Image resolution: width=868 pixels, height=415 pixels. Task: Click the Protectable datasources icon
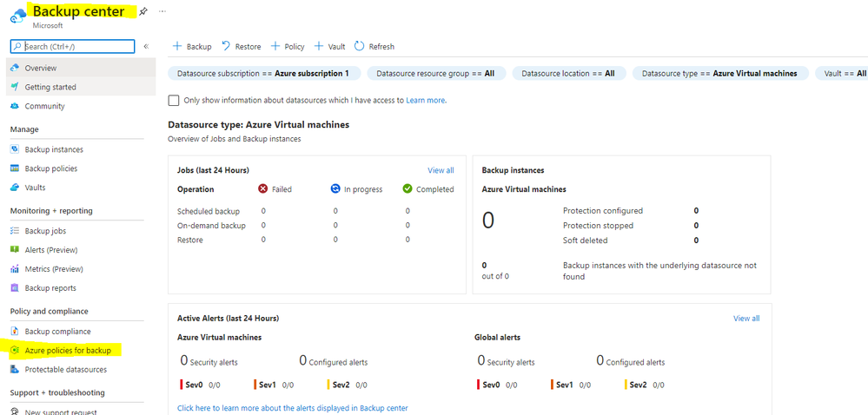point(15,369)
